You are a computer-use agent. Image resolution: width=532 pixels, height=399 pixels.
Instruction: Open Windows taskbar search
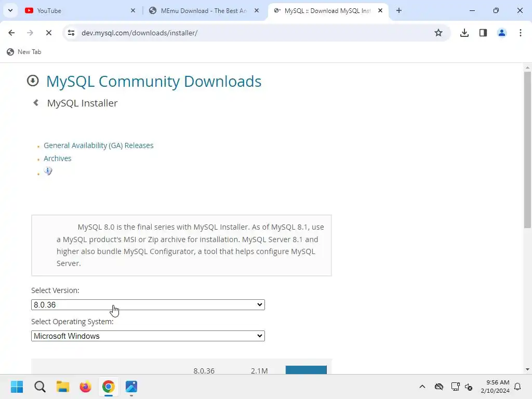(39, 387)
